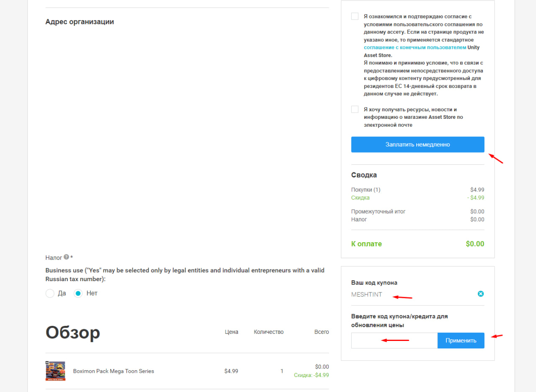
Task: Select the "Нет" business use radio button
Action: [78, 293]
